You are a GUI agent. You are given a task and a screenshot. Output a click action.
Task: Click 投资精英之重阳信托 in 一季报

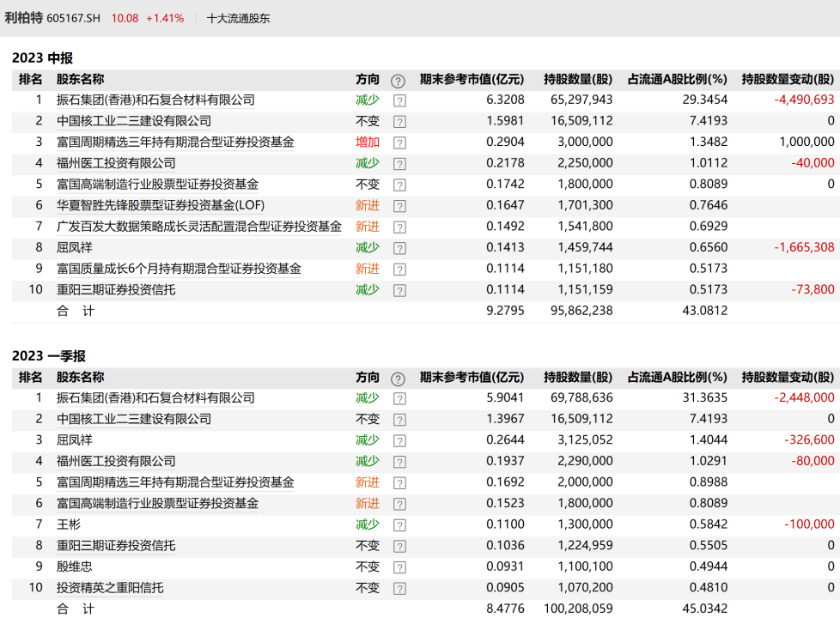(x=110, y=588)
